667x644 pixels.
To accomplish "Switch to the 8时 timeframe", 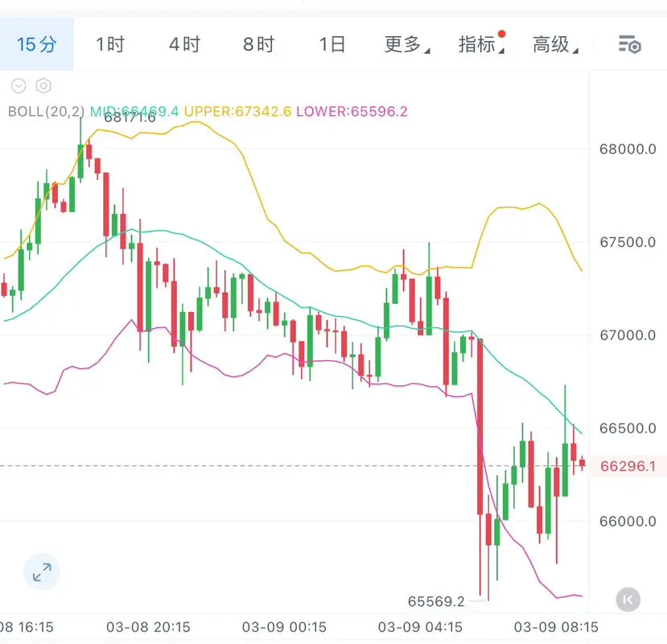I will (258, 44).
